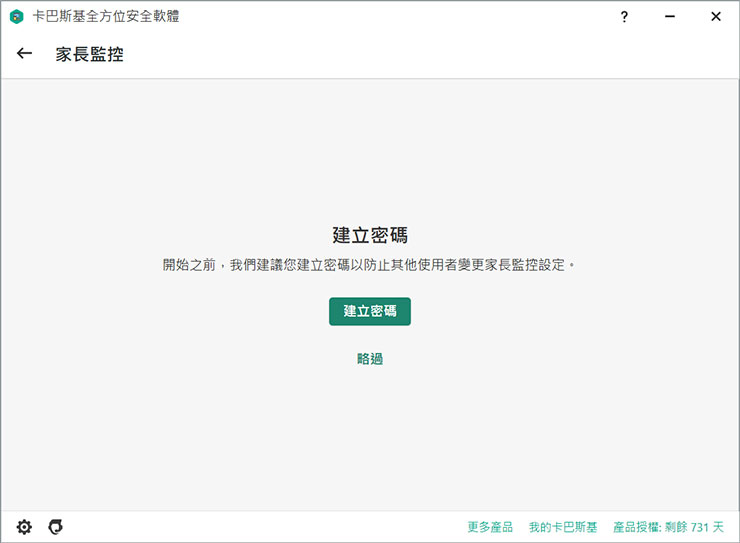The width and height of the screenshot is (740, 543).
Task: Go back using the left arrow icon
Action: tap(24, 53)
